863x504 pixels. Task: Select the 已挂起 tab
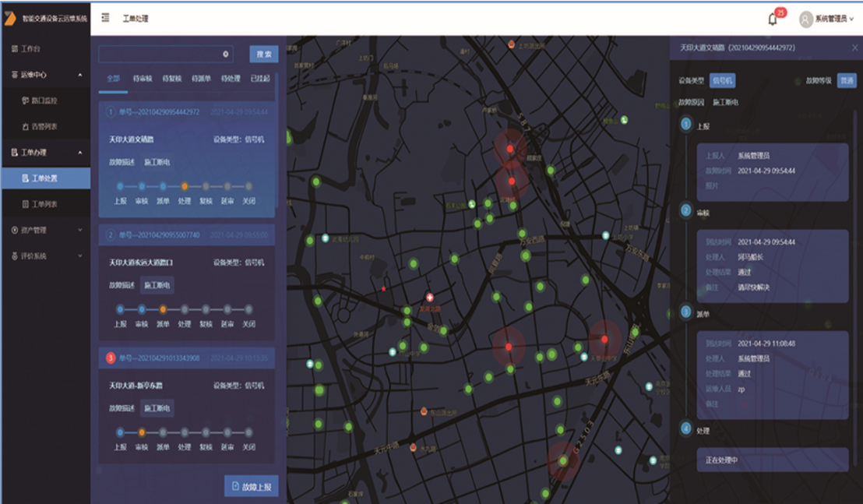pos(259,79)
